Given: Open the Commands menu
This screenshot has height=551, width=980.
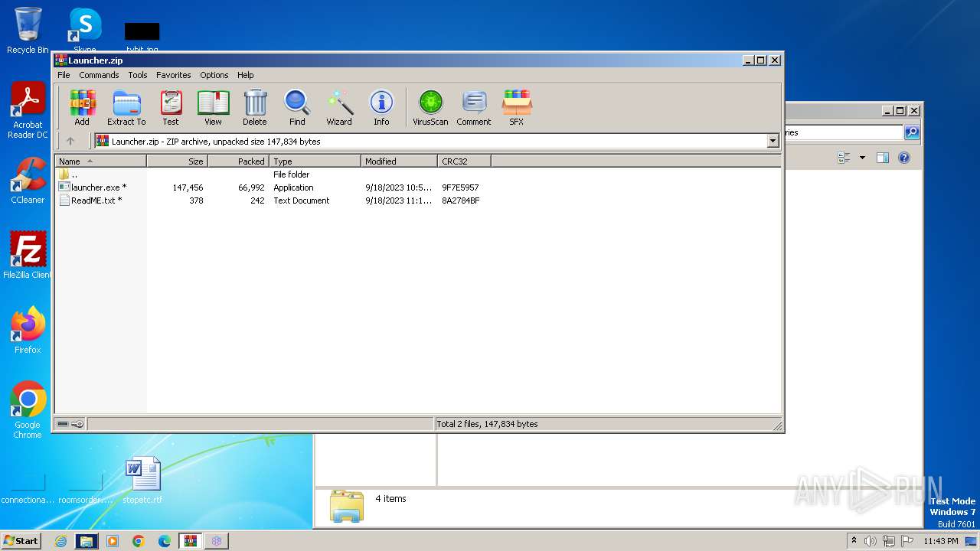Looking at the screenshot, I should (99, 75).
